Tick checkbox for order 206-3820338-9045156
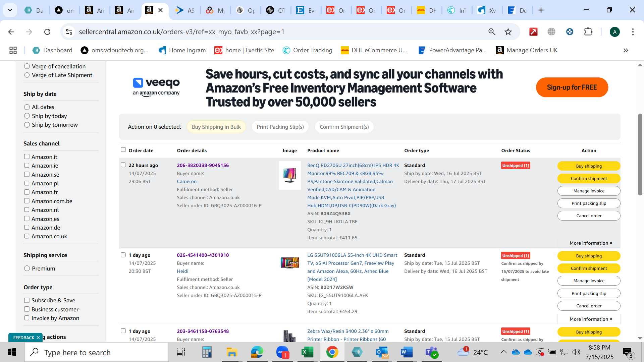The height and width of the screenshot is (362, 644). 123,165
